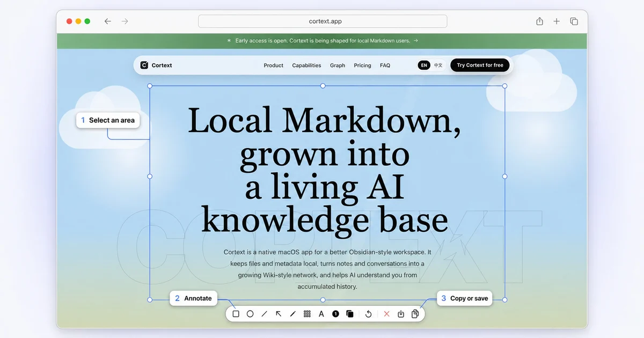
Task: Copy the screenshot to clipboard
Action: pos(415,314)
